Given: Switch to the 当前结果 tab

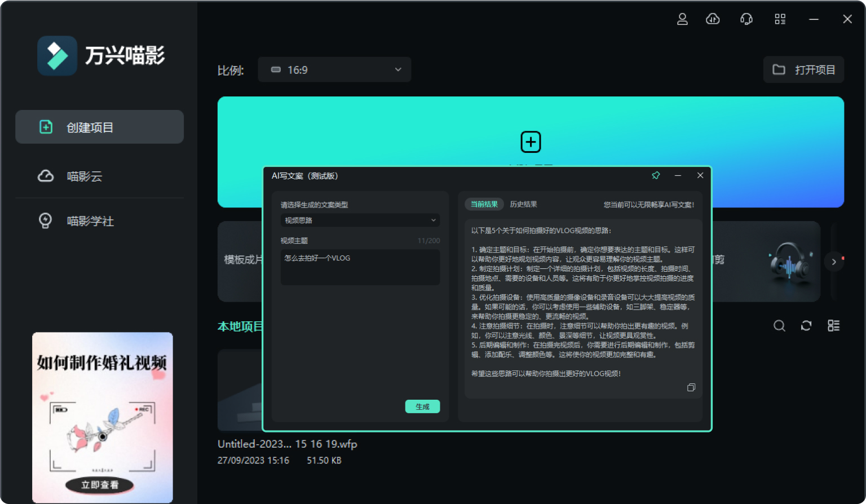Looking at the screenshot, I should (484, 204).
